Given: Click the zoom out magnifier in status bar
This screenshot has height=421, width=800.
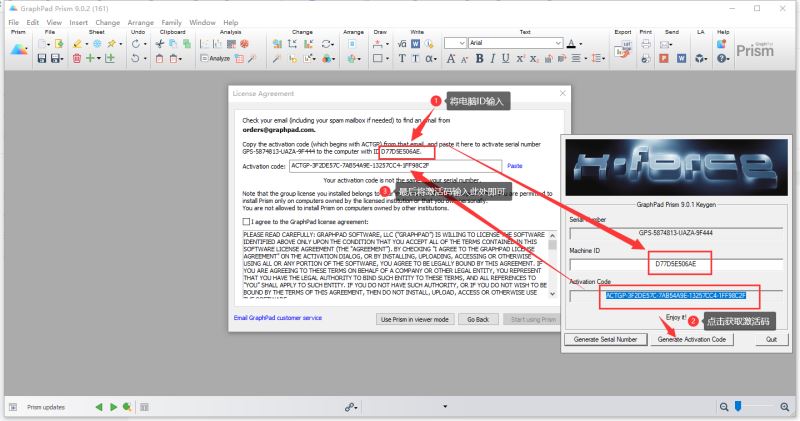Looking at the screenshot, I should tap(724, 407).
